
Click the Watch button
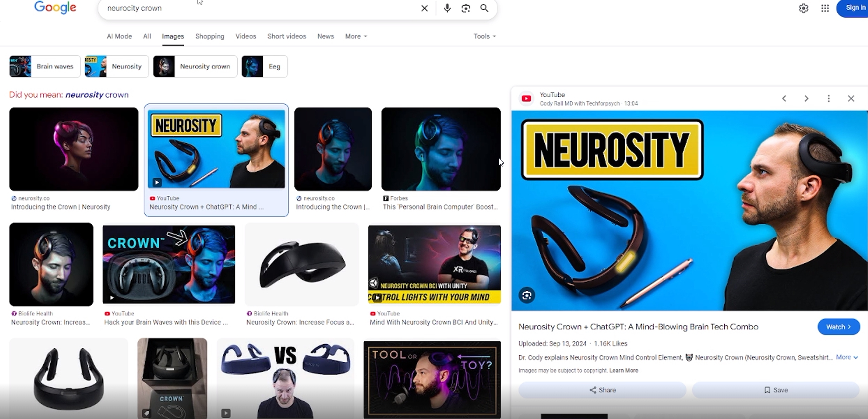[x=838, y=327]
